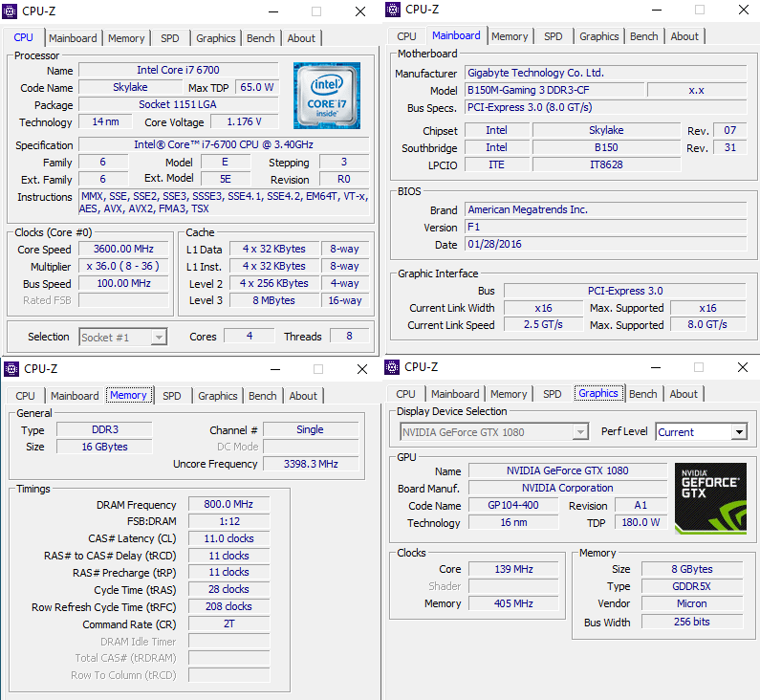
Task: Open Bench tab in Mainboard window
Action: tap(644, 36)
